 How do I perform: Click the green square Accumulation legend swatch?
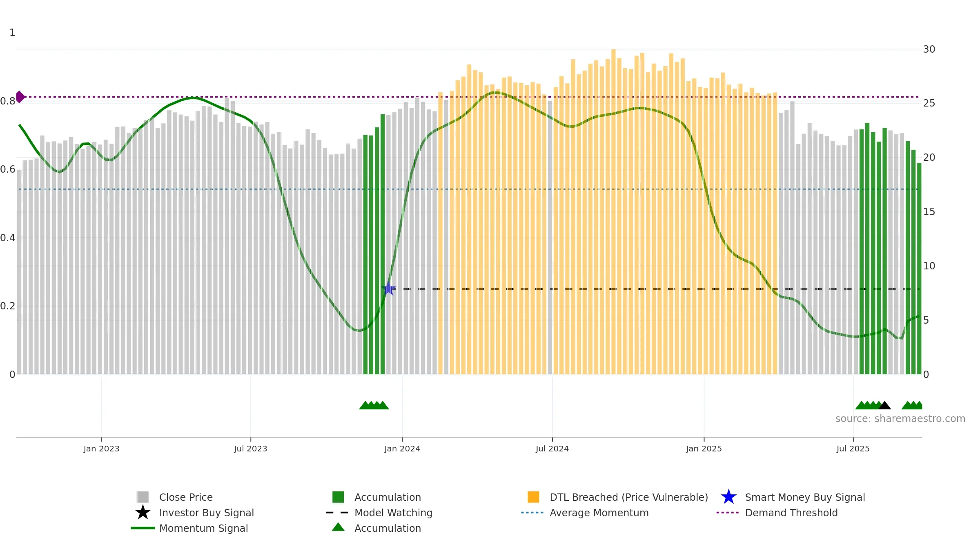point(338,497)
